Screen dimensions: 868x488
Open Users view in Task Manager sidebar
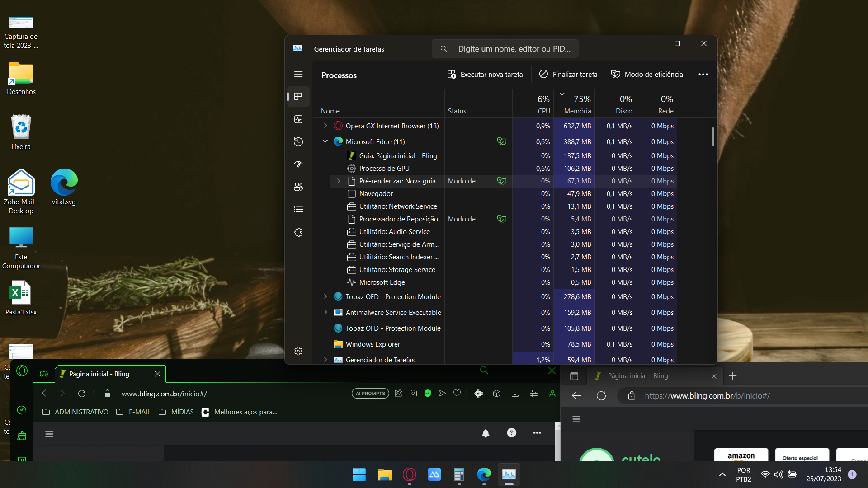[x=298, y=187]
